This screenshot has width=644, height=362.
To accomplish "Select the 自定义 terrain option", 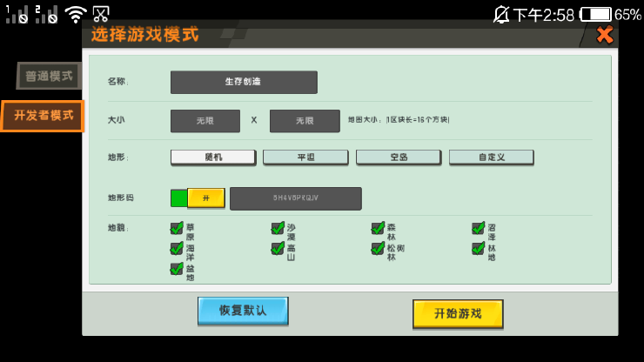I will pos(491,158).
